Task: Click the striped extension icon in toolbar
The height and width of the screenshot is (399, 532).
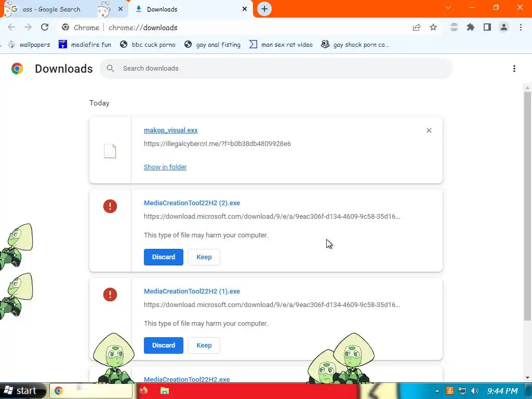Action: [454, 27]
